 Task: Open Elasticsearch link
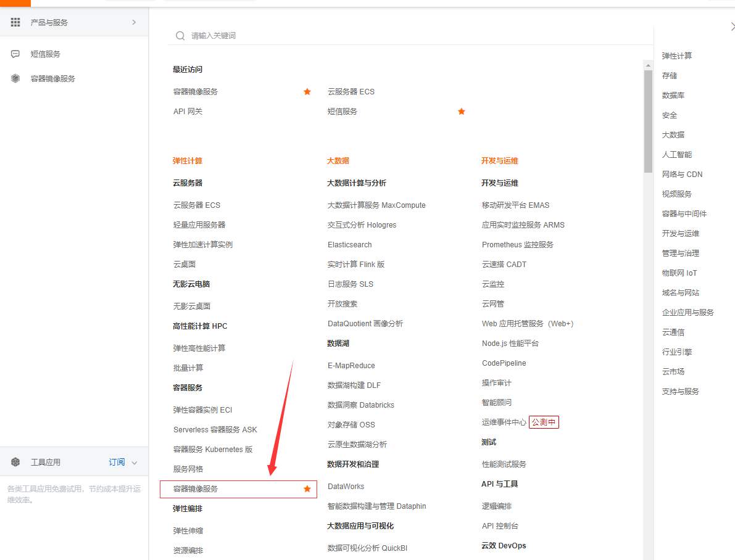pyautogui.click(x=350, y=245)
